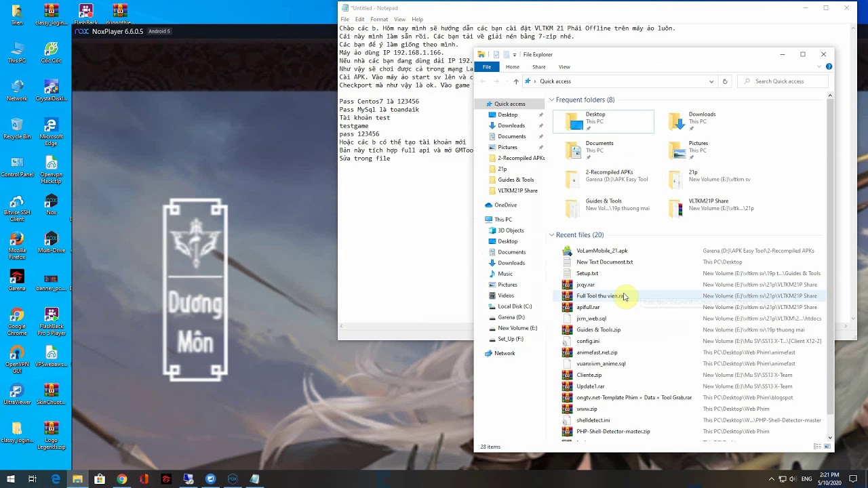Open Google Chrome desktop shortcut
Screen dimensions: 868x488
pos(17,321)
